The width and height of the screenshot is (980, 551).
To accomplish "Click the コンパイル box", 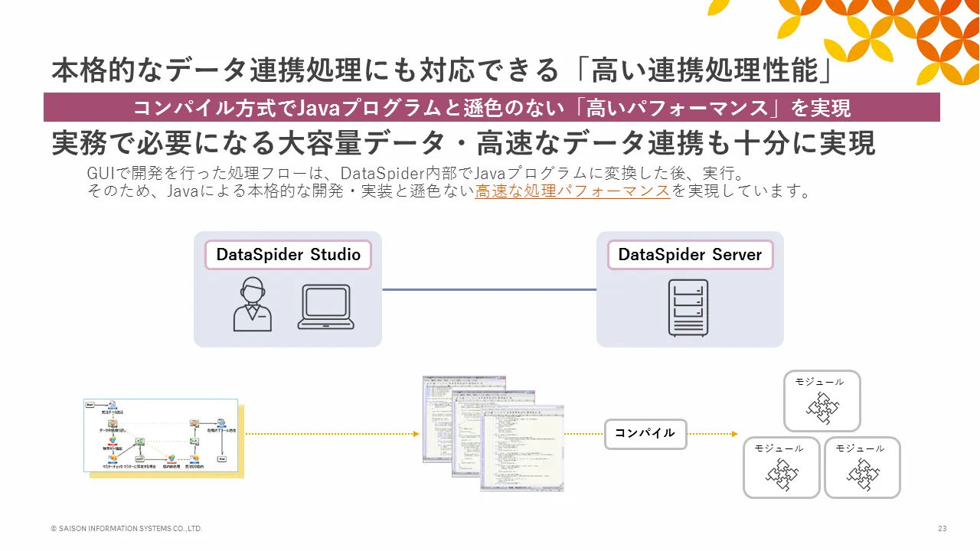I will pos(645,433).
